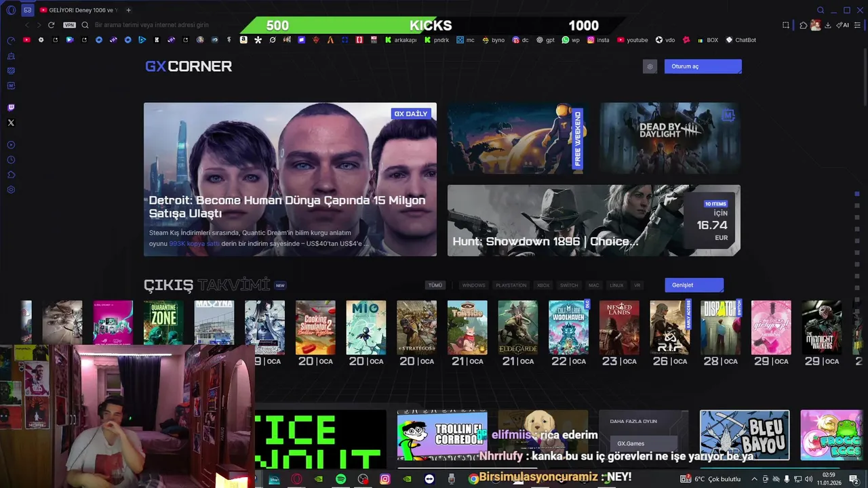The height and width of the screenshot is (488, 868).
Task: Open the byno bookmark
Action: pyautogui.click(x=494, y=40)
